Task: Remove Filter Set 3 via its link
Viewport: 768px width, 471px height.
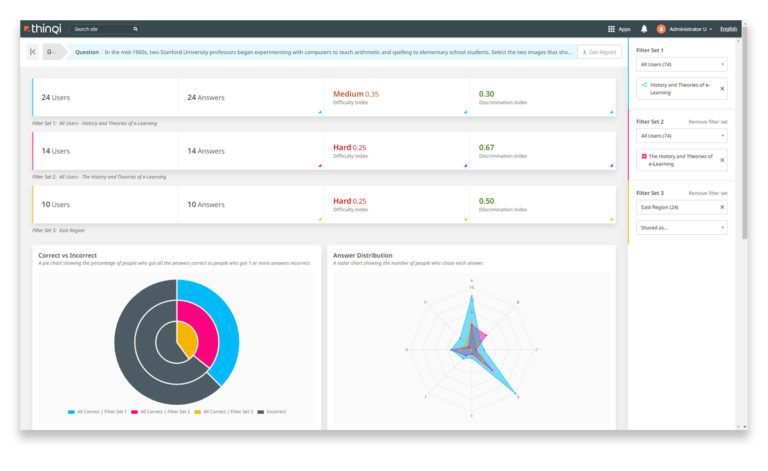Action: [x=708, y=193]
